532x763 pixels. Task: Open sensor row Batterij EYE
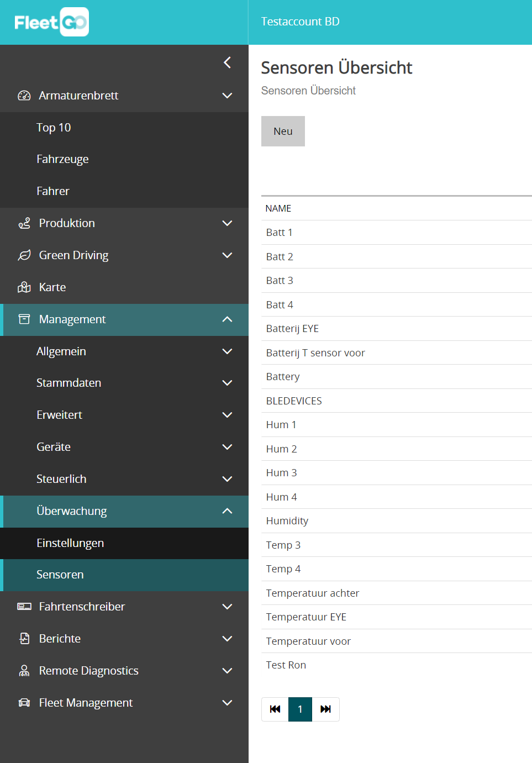pyautogui.click(x=397, y=329)
